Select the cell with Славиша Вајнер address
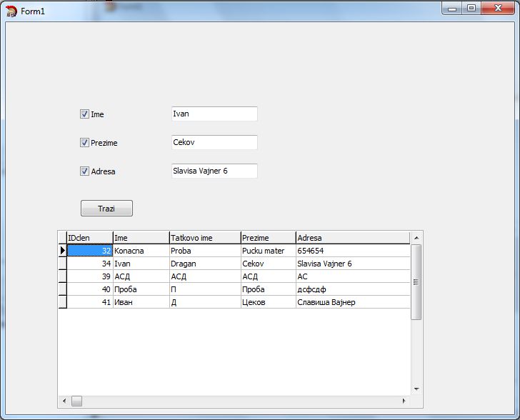The width and height of the screenshot is (520, 420). (x=352, y=302)
